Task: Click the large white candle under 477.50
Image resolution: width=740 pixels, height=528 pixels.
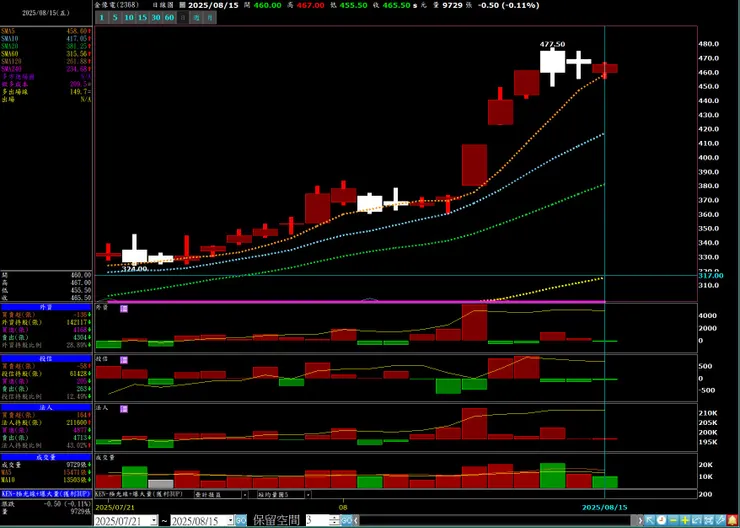Action: coord(552,62)
